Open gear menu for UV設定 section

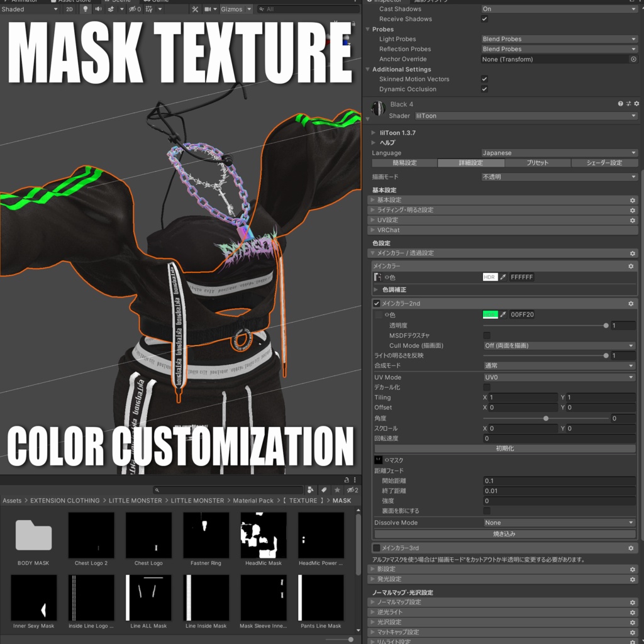pyautogui.click(x=633, y=220)
